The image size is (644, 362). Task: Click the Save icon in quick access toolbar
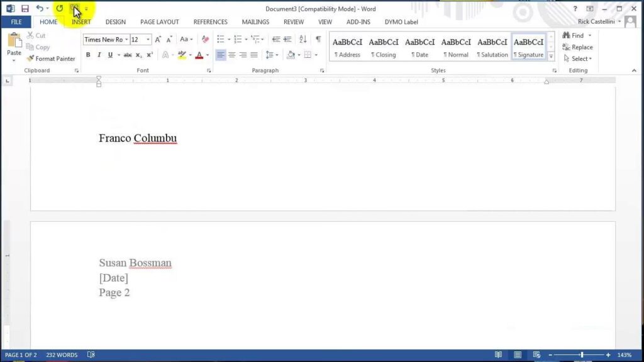[25, 9]
